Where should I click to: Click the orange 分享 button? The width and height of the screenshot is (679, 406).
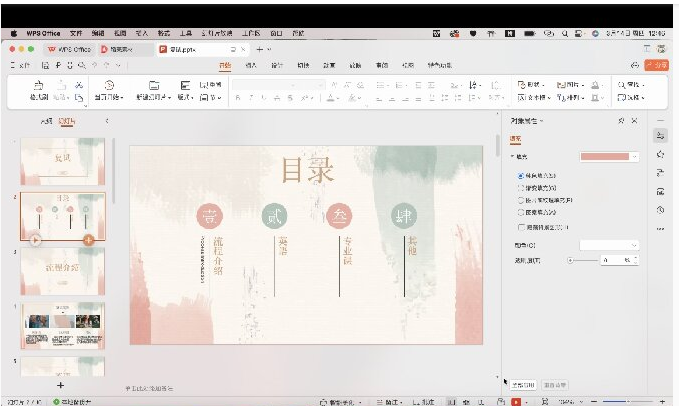(x=657, y=65)
